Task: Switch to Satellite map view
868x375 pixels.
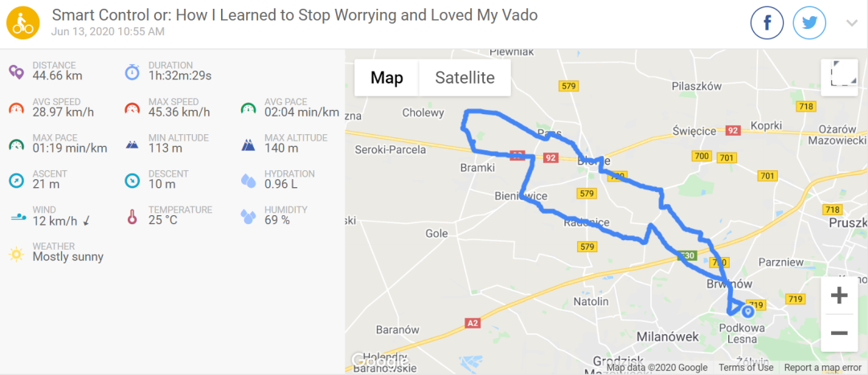Action: 465,78
